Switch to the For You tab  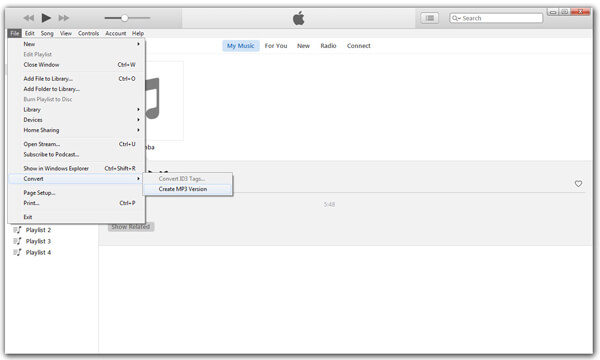pos(276,46)
